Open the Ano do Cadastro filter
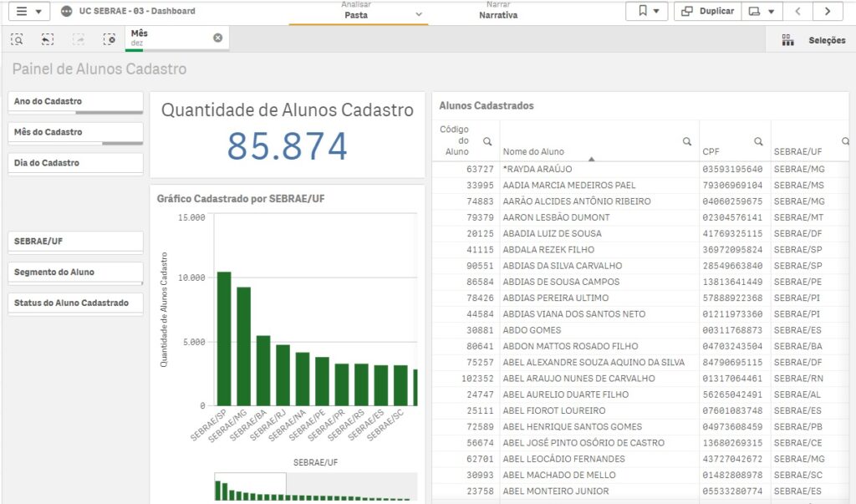The image size is (856, 504). coord(75,102)
